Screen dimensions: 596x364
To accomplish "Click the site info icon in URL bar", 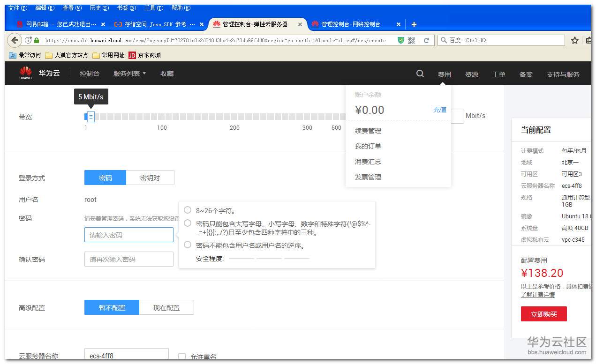I will pos(28,41).
